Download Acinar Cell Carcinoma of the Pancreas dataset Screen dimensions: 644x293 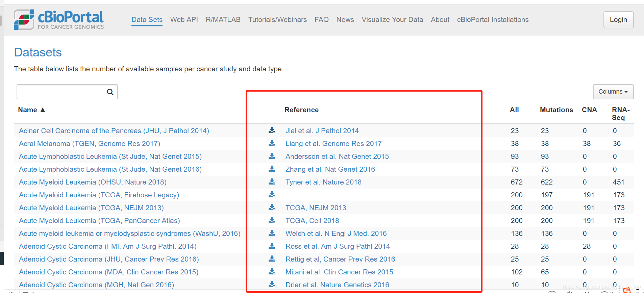(272, 130)
